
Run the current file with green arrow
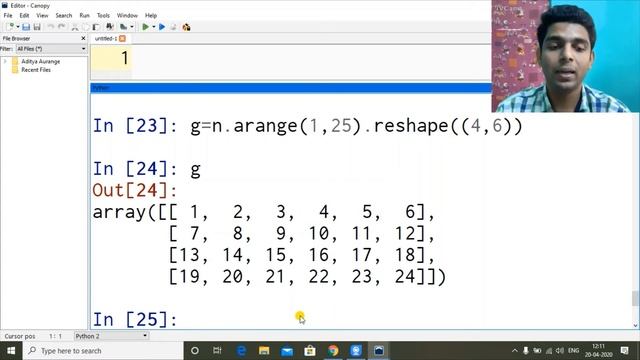(145, 27)
